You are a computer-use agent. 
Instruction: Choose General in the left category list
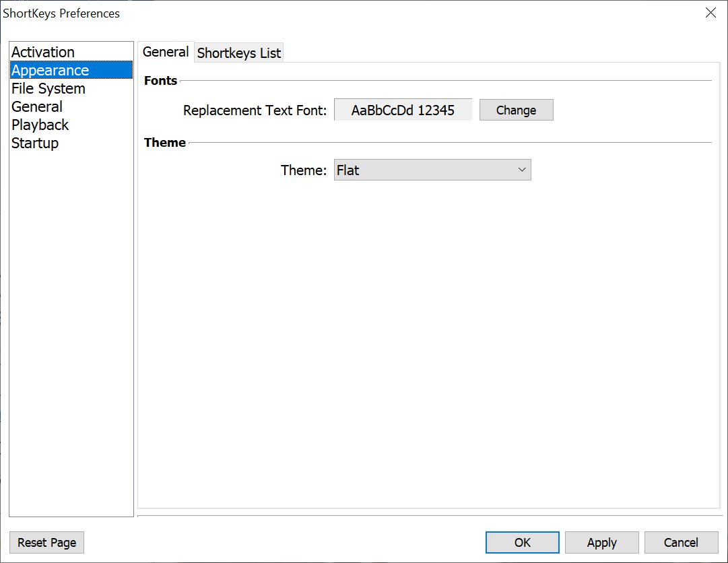(x=37, y=107)
